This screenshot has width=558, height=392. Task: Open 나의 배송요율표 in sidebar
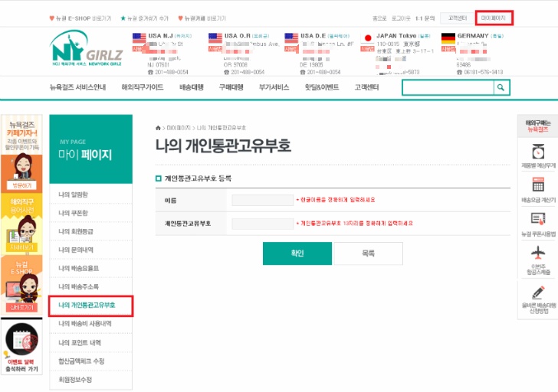pyautogui.click(x=90, y=268)
